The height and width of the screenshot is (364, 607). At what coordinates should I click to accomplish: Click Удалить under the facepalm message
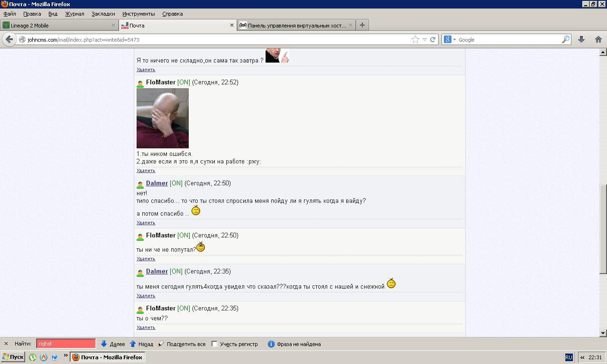coord(146,171)
